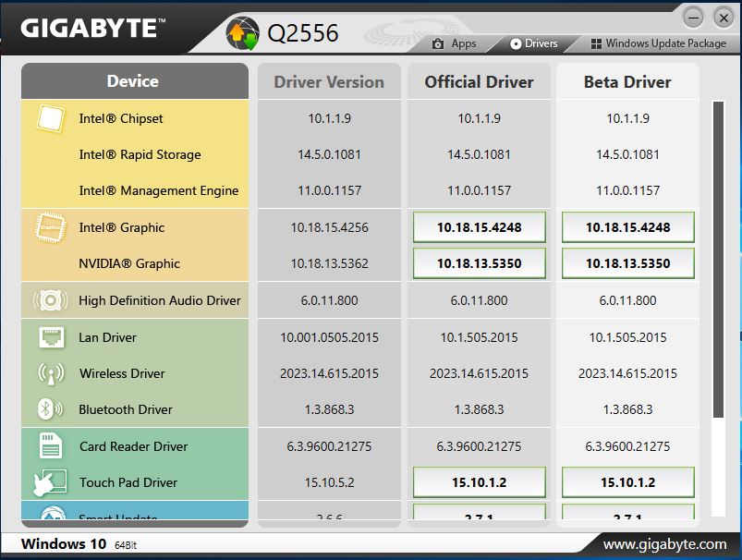
Task: Install official Intel Graphic driver 10.18.15.4248
Action: pyautogui.click(x=479, y=227)
